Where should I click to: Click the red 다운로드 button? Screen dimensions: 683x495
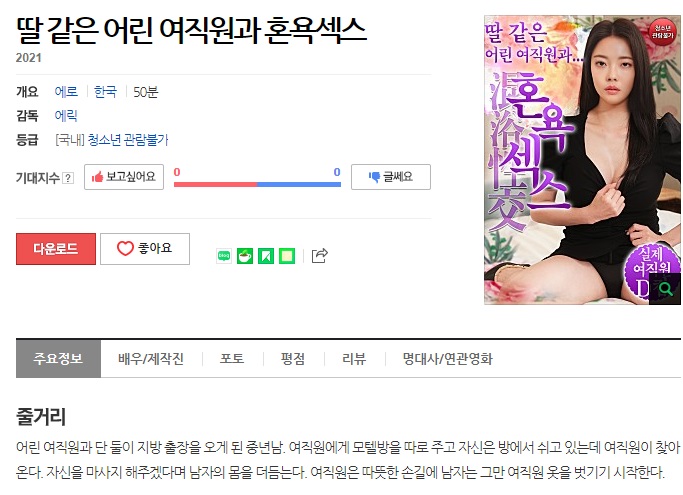56,249
